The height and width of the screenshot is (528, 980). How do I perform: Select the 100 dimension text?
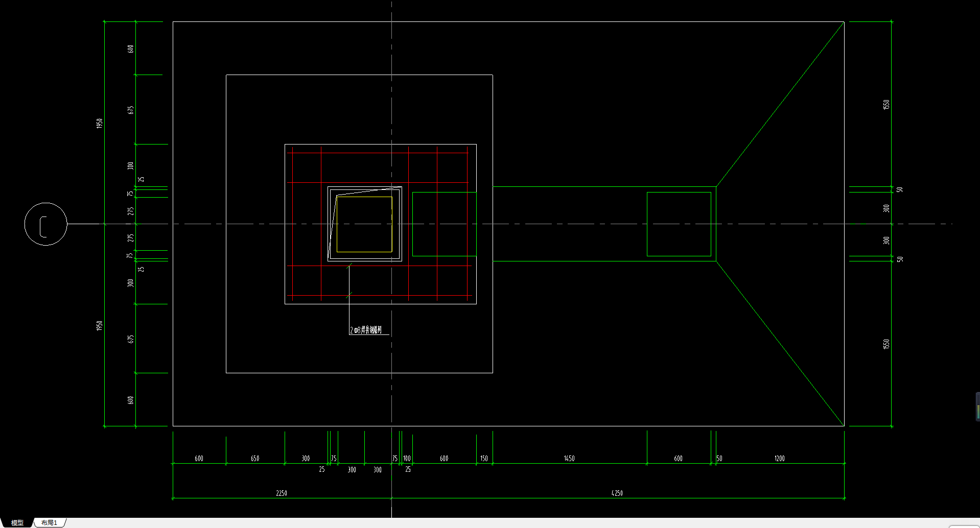pos(407,458)
